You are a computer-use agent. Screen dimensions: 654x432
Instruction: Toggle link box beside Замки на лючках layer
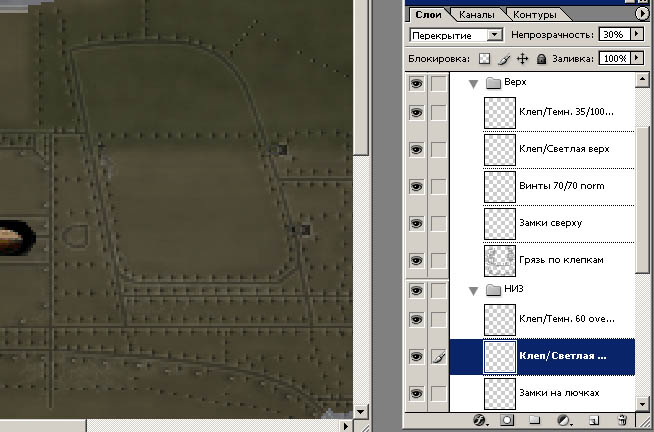[438, 393]
